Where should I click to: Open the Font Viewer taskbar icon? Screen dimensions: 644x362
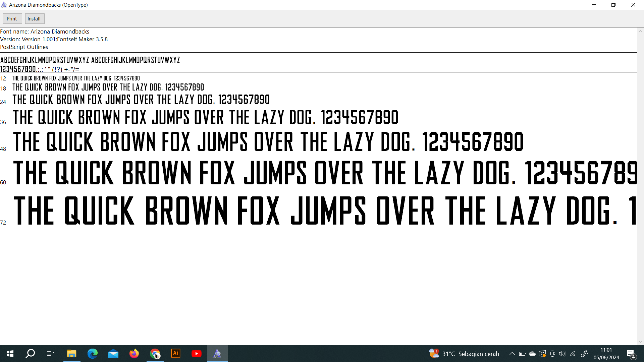(x=217, y=354)
